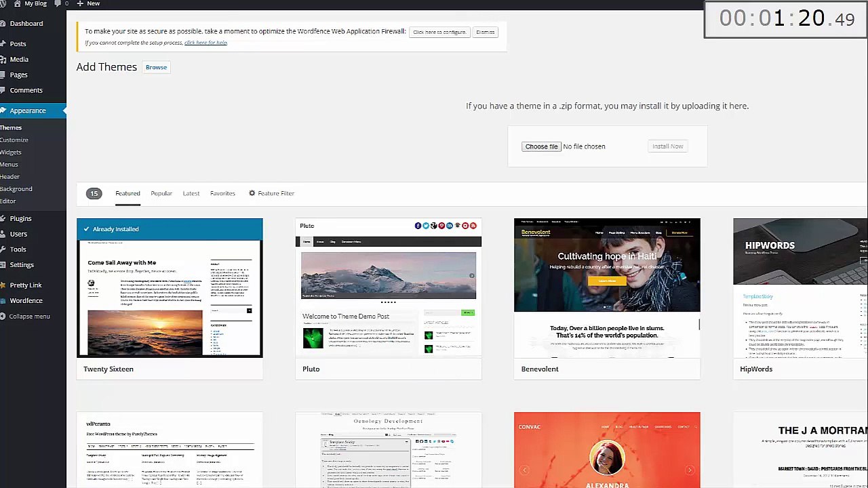
Task: Click the 'Benevolent' theme name label
Action: [x=540, y=369]
